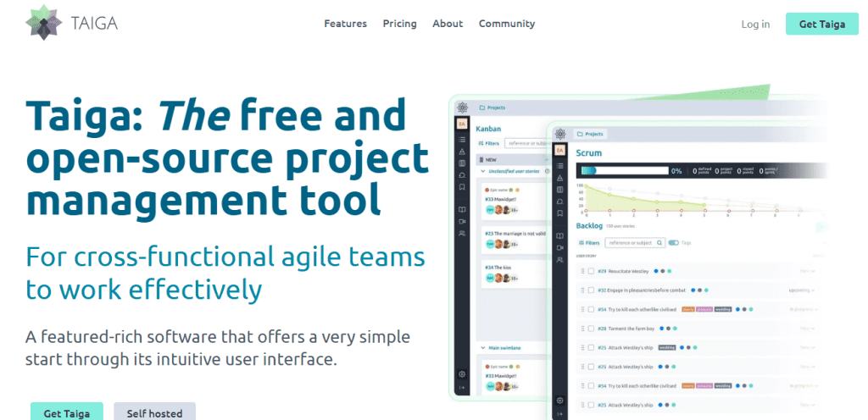Viewport: 868px width, 420px height.
Task: Open the kanban columns icon in the Kanban sidebar
Action: [462, 163]
